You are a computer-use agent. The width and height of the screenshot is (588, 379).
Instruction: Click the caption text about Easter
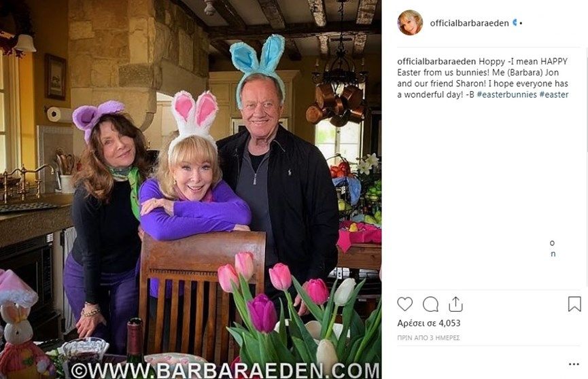pyautogui.click(x=483, y=78)
